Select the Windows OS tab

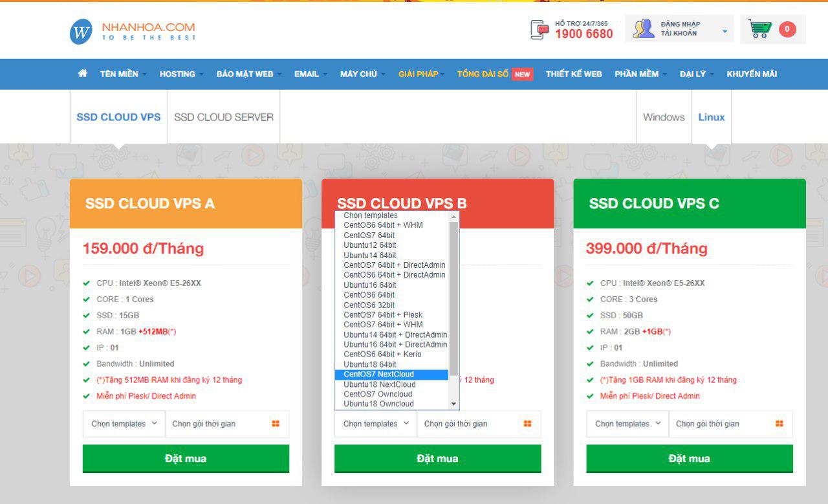tap(664, 117)
